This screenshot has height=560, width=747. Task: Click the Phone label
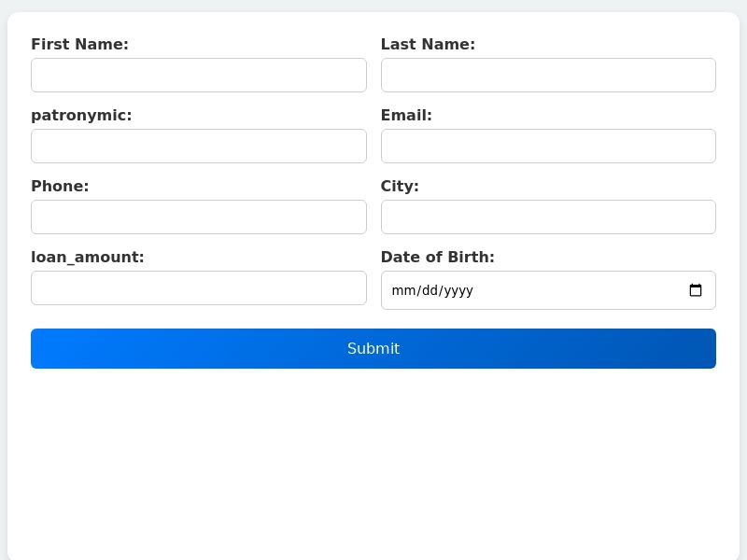click(x=60, y=186)
